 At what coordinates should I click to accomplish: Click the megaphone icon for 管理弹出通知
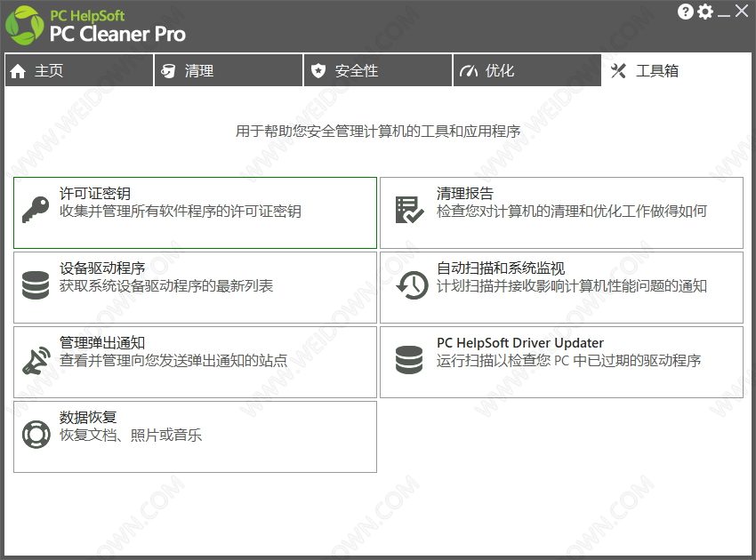[x=36, y=361]
